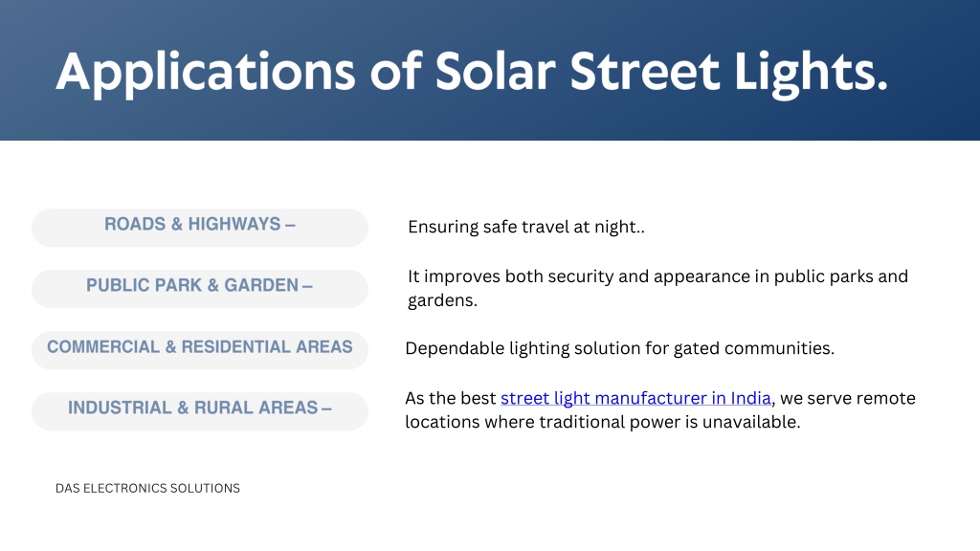Click the word 'Lights.' in the title
The width and height of the screenshot is (980, 551).
811,73
